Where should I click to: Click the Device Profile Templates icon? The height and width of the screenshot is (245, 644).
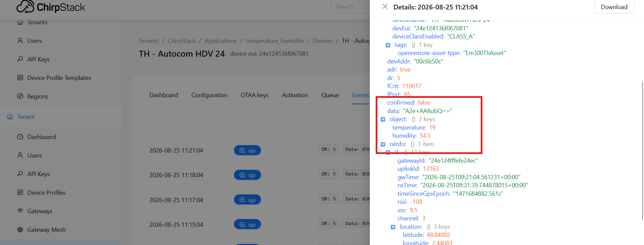[20, 78]
